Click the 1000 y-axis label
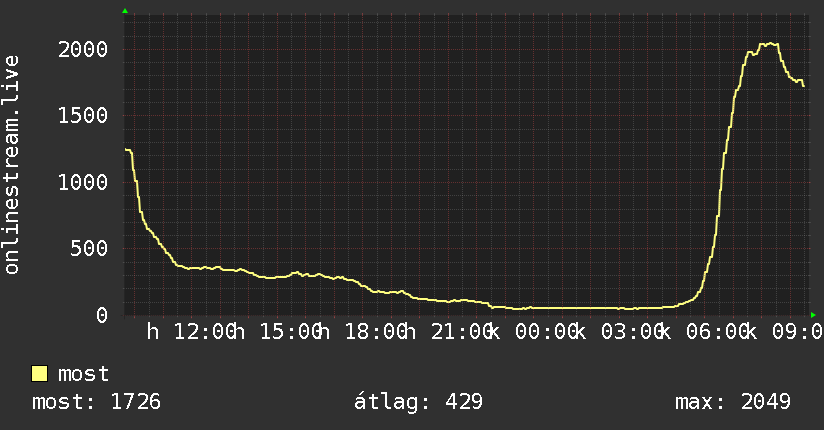The width and height of the screenshot is (824, 430). tap(83, 182)
